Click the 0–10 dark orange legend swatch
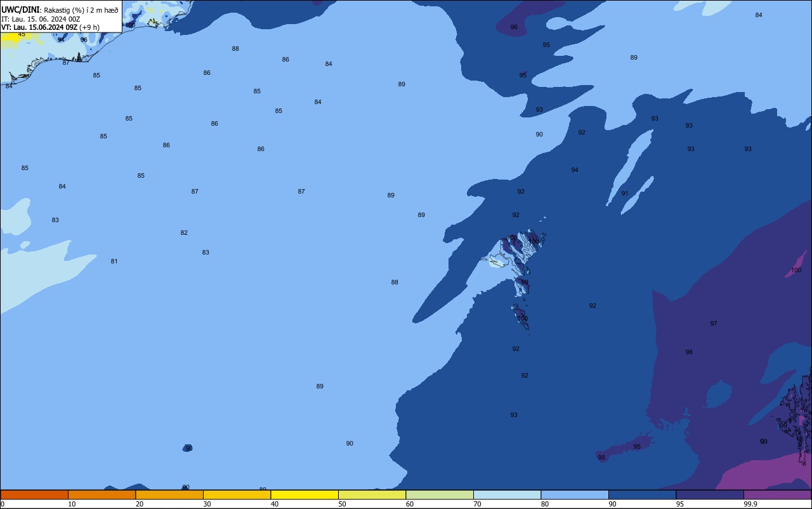The width and height of the screenshot is (812, 509). (x=34, y=494)
